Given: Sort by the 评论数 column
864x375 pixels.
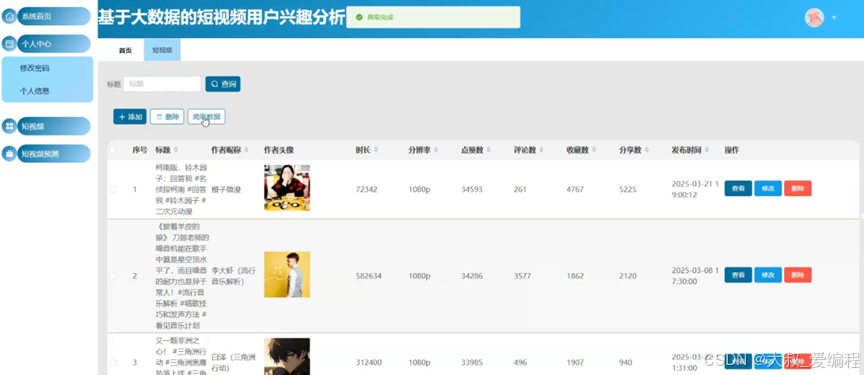Looking at the screenshot, I should click(x=541, y=150).
